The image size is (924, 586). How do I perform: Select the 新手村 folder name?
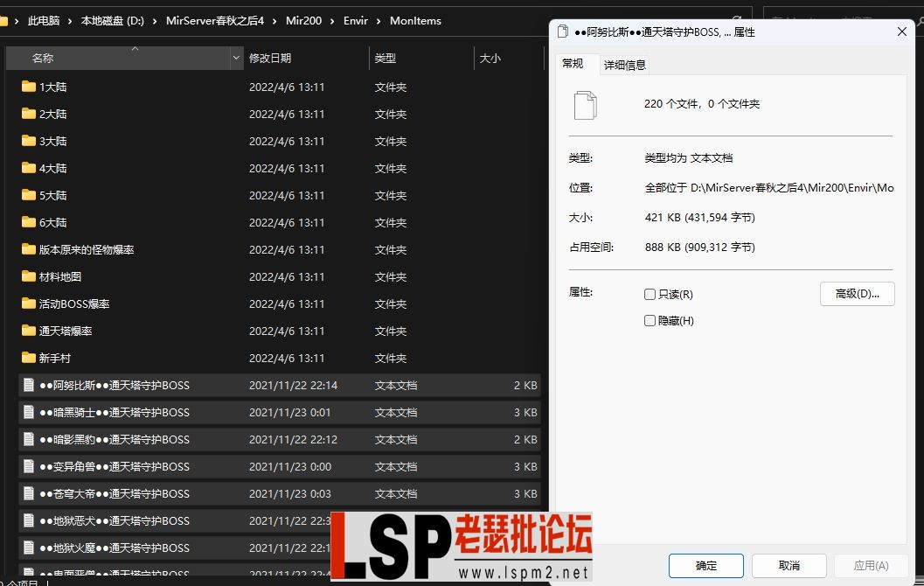(55, 358)
